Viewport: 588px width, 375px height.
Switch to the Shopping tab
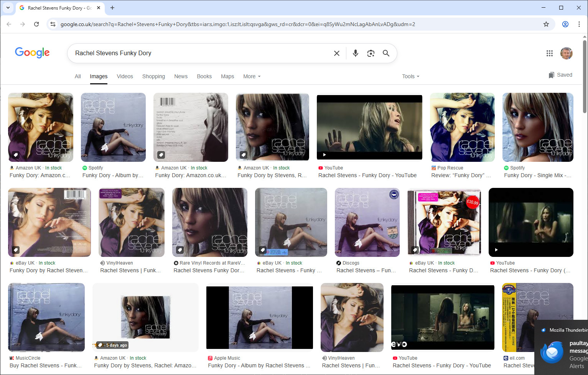tap(153, 76)
